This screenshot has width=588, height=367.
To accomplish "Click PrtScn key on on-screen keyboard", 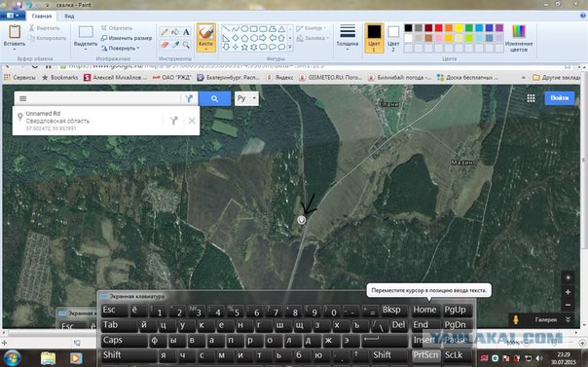I will click(x=425, y=355).
